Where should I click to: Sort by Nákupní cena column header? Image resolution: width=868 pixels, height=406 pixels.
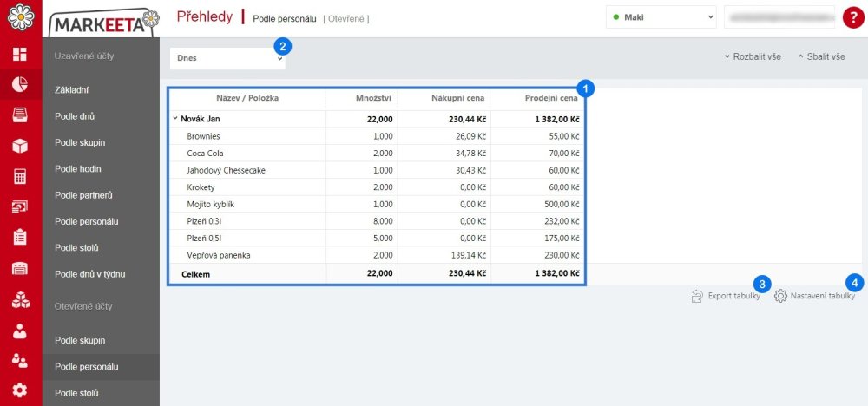pos(458,98)
